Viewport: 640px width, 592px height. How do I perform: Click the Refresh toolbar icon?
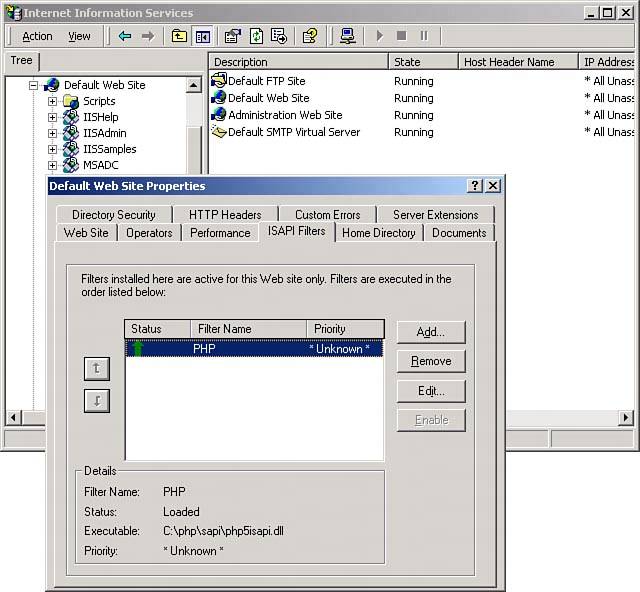256,36
